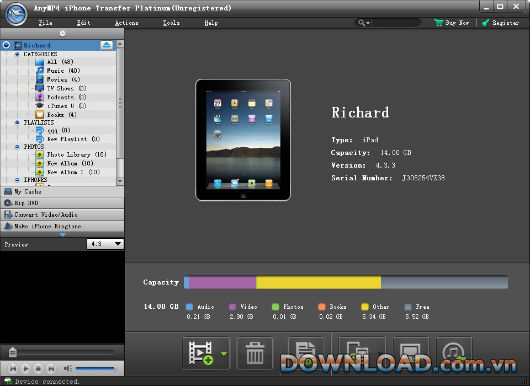
Task: Select the Movies category
Action: [63, 79]
